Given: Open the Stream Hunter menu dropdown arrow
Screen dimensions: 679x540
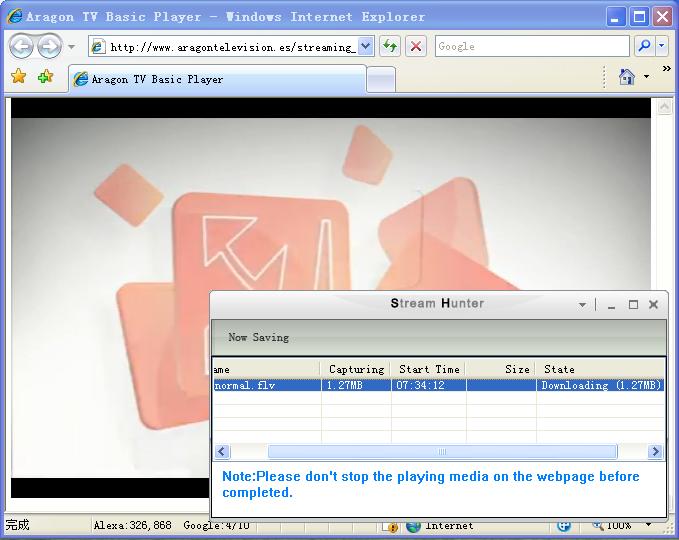Looking at the screenshot, I should pyautogui.click(x=582, y=305).
